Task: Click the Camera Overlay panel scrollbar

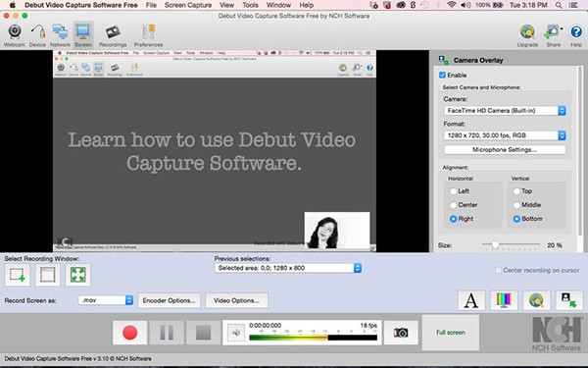Action: point(580,152)
